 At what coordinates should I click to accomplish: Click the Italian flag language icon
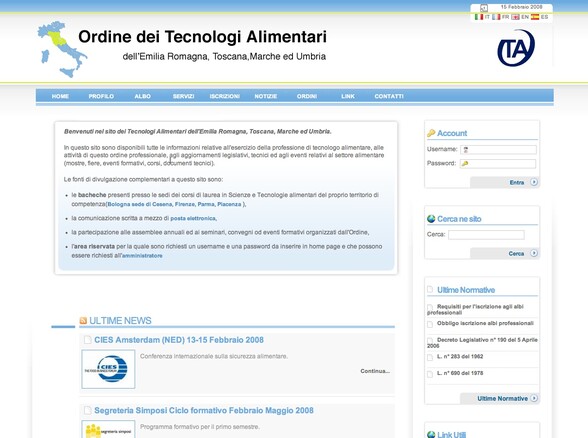tap(478, 17)
